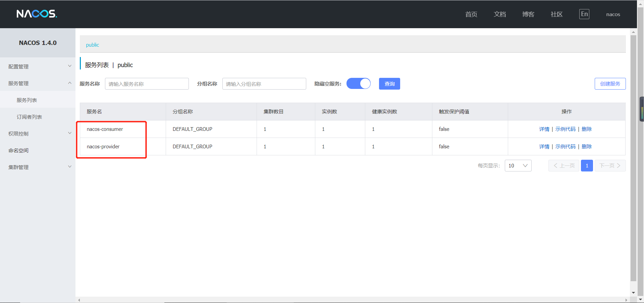Click DEFAULT_GROUP in the nacos-consumer row

(x=193, y=129)
